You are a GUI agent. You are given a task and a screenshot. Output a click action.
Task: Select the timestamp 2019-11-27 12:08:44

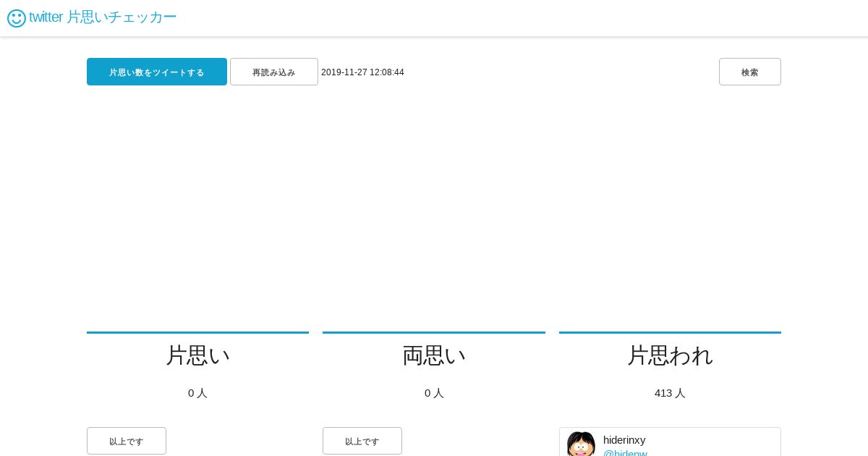pos(362,72)
